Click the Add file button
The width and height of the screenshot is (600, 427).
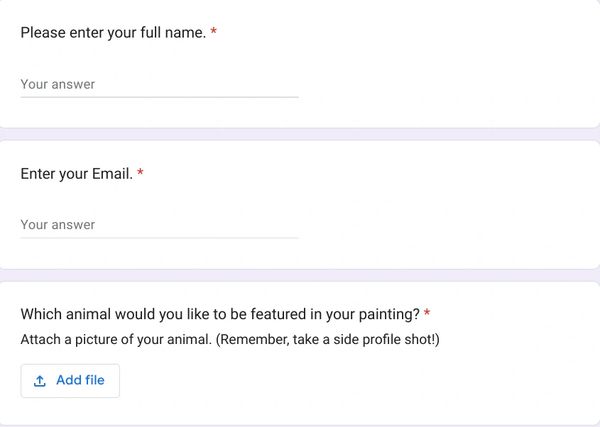click(x=70, y=381)
